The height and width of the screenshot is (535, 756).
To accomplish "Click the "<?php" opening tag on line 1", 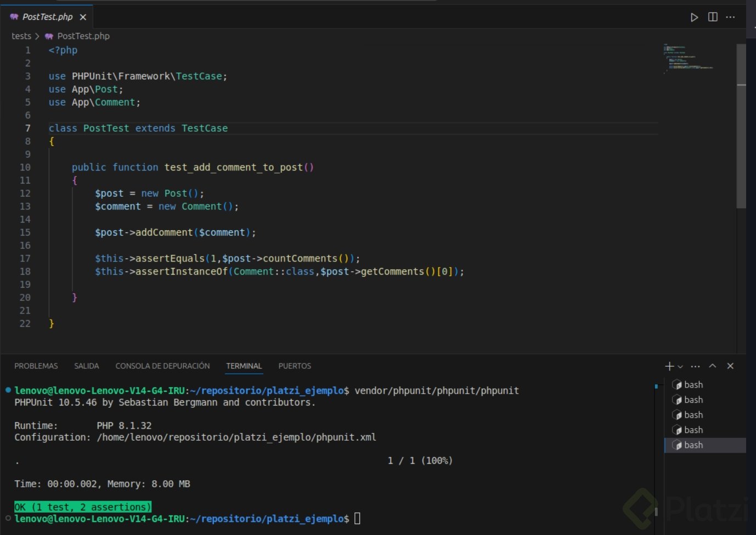I will (x=63, y=50).
